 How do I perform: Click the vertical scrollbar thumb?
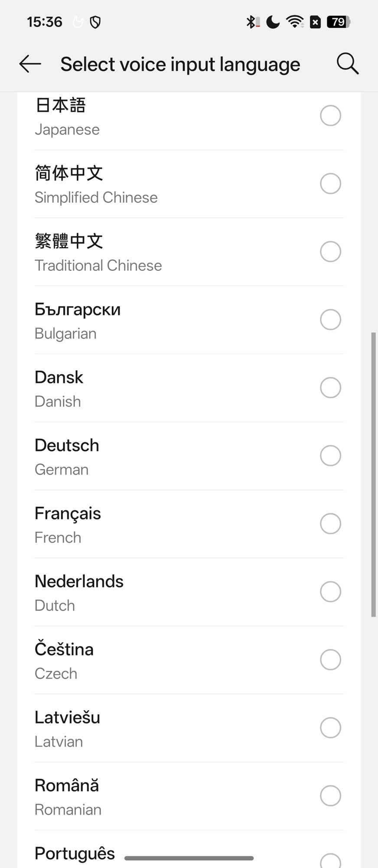point(373,474)
